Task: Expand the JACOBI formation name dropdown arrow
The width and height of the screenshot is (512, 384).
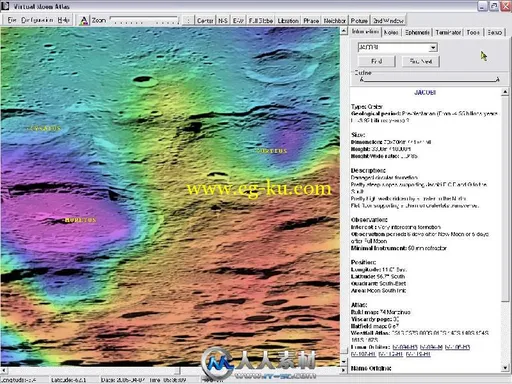Action: point(433,47)
